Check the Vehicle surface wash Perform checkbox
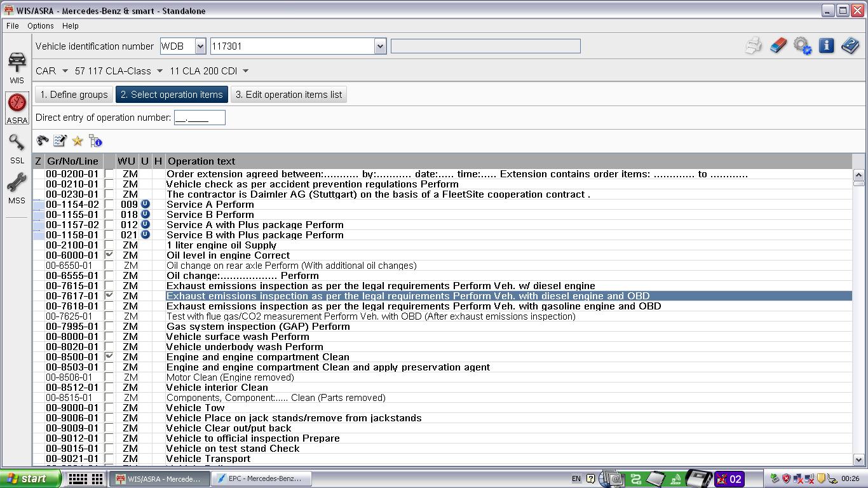 [109, 336]
